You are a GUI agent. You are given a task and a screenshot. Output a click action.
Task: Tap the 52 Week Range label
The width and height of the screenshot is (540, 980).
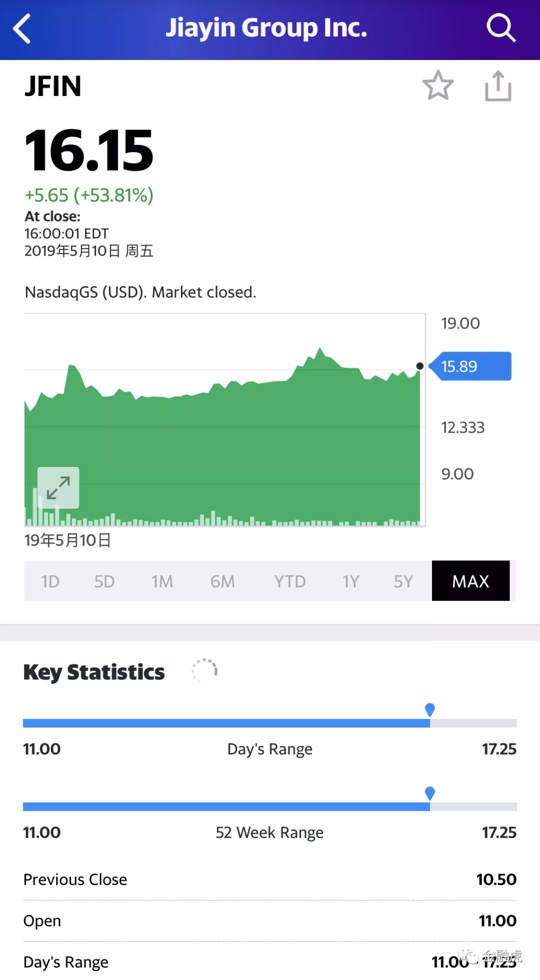pos(269,832)
